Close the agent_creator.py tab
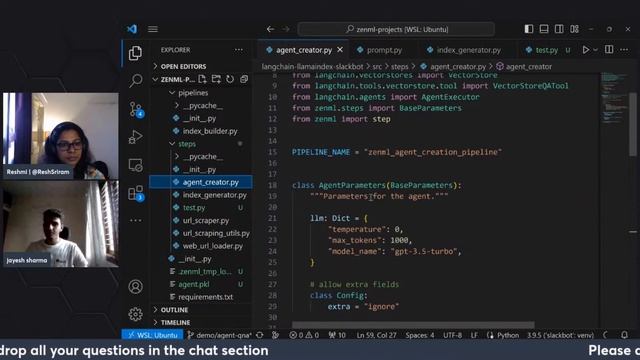Viewport: 640px width, 360px height. (340, 50)
